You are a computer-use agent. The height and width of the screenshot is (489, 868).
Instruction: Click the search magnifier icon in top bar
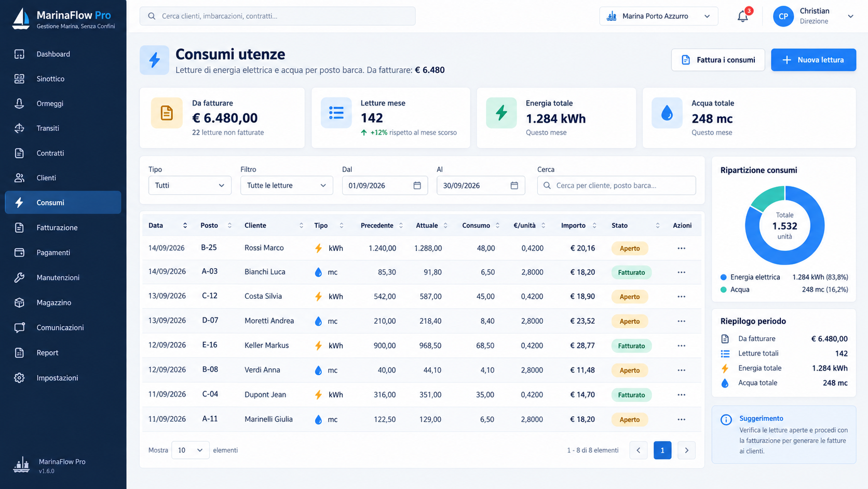(152, 16)
